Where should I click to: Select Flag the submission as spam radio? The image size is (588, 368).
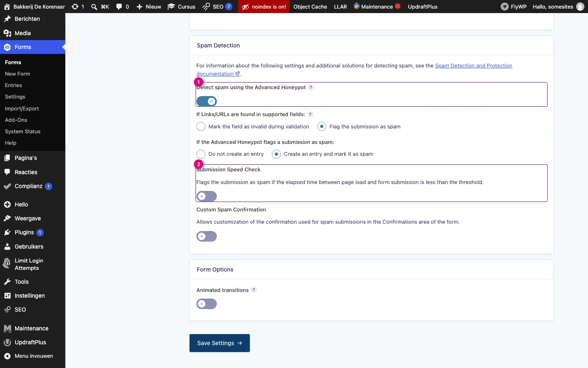[x=322, y=126]
